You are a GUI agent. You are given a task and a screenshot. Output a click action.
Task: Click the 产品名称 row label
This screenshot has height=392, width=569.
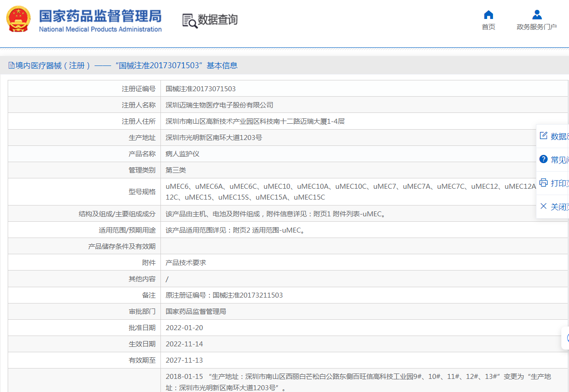(x=142, y=154)
